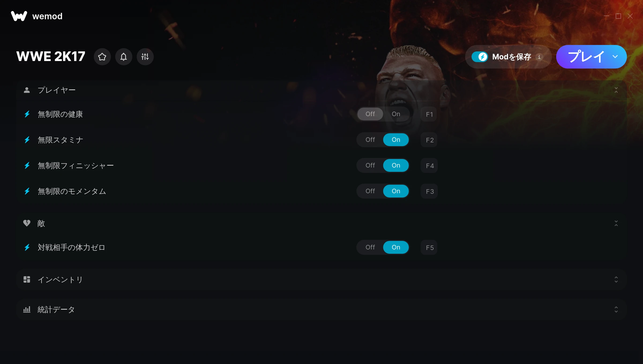Collapse the プレイヤー section

click(616, 90)
